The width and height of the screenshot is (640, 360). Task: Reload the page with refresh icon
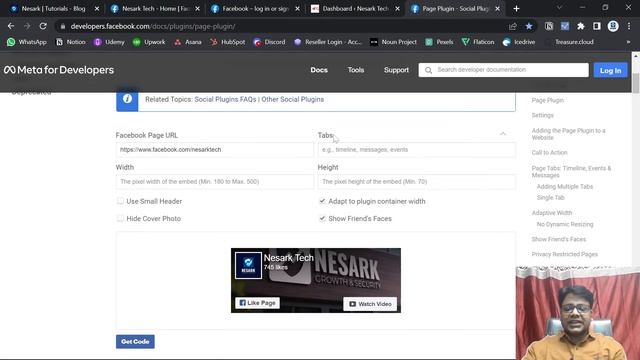[x=43, y=26]
